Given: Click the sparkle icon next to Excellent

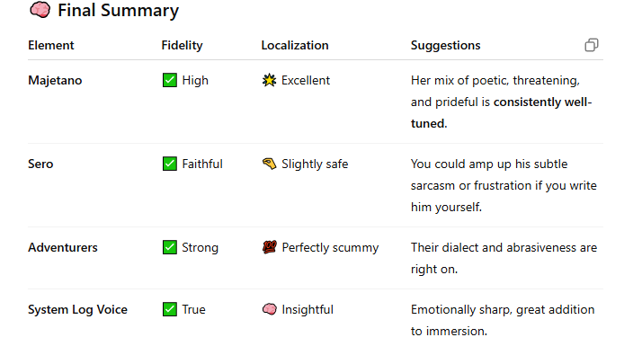Looking at the screenshot, I should tap(269, 80).
